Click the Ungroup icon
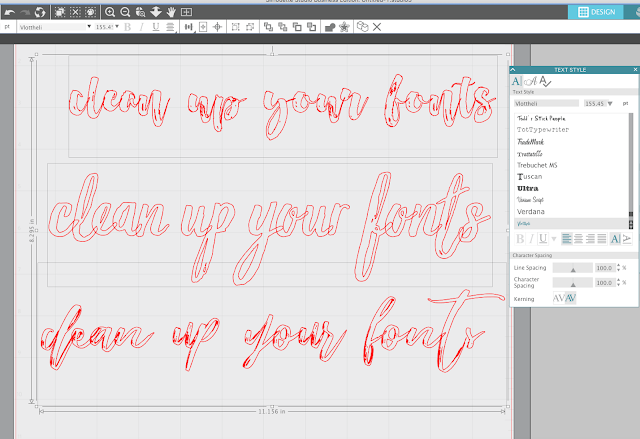640x439 pixels. tap(250, 27)
